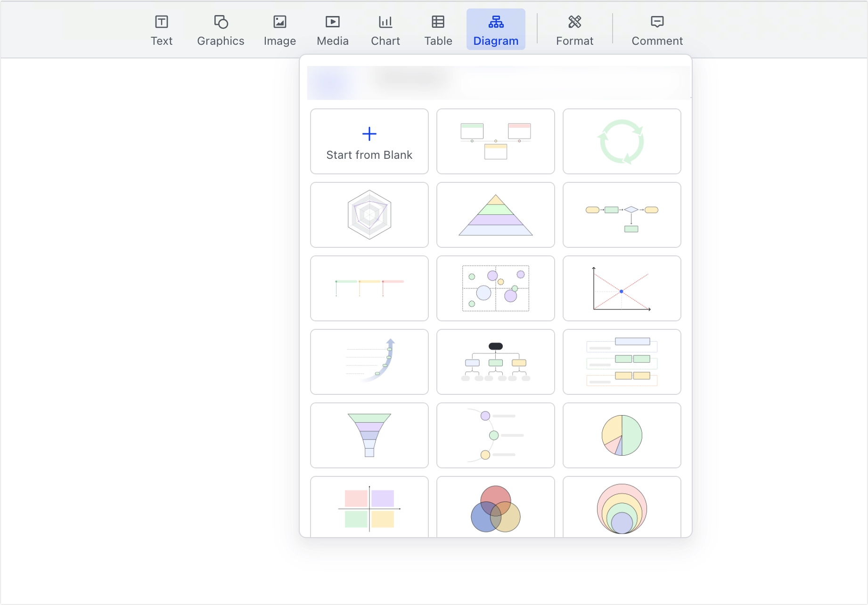
Task: Open the Text tool
Action: [x=162, y=30]
